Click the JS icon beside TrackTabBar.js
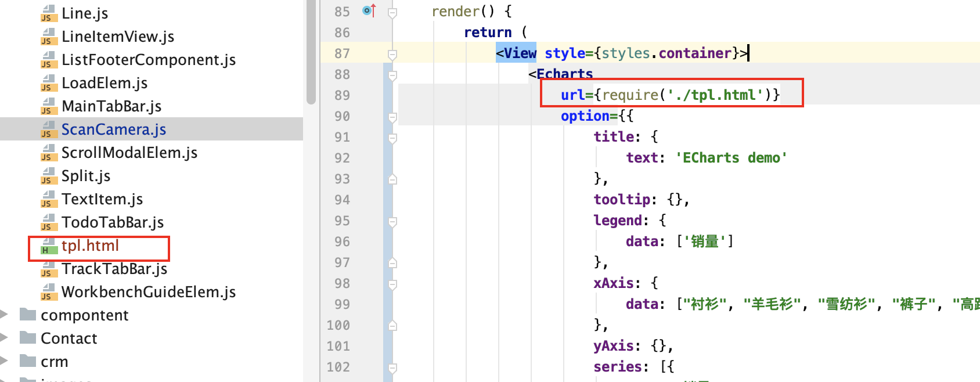 click(x=49, y=269)
